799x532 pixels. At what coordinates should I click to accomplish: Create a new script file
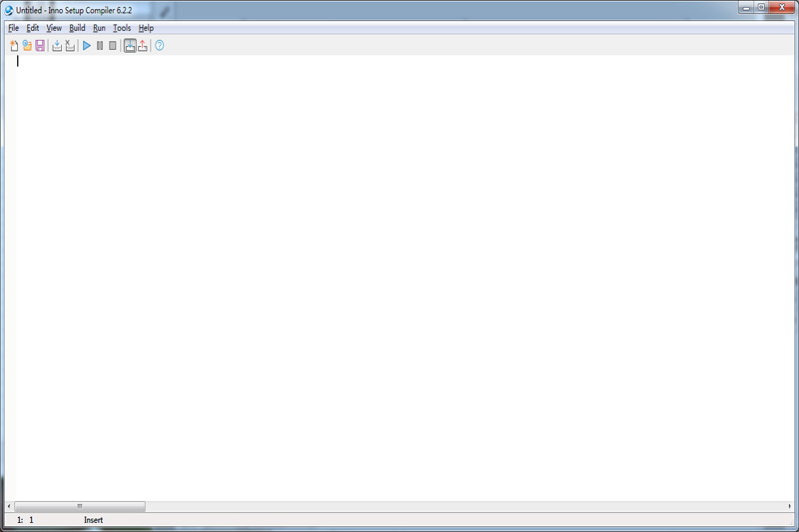tap(14, 46)
